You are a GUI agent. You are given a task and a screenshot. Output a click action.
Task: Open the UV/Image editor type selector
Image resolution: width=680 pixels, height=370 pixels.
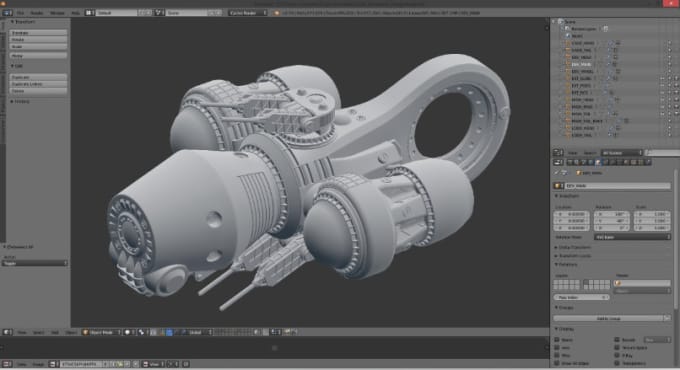coord(7,364)
